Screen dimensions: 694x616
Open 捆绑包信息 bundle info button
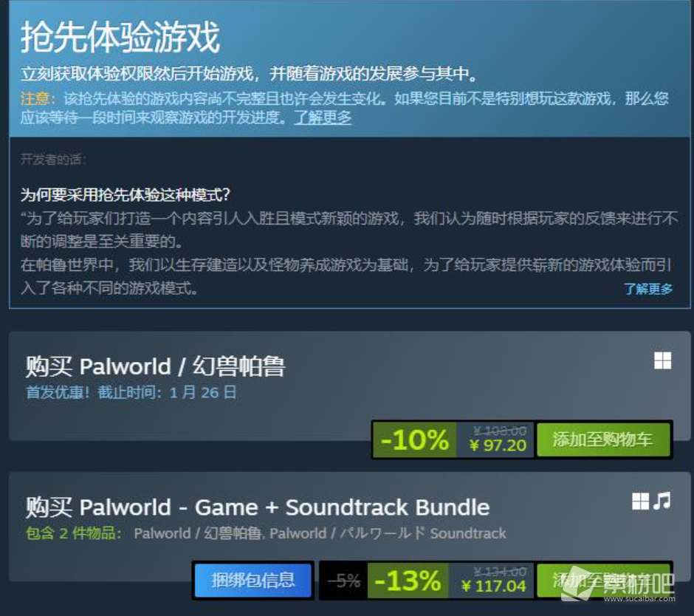pyautogui.click(x=252, y=580)
